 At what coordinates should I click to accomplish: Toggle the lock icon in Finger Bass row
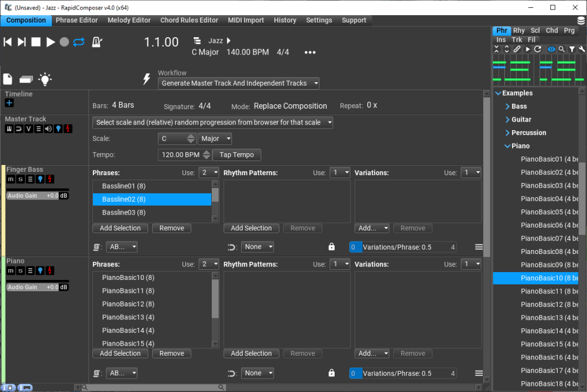(331, 246)
